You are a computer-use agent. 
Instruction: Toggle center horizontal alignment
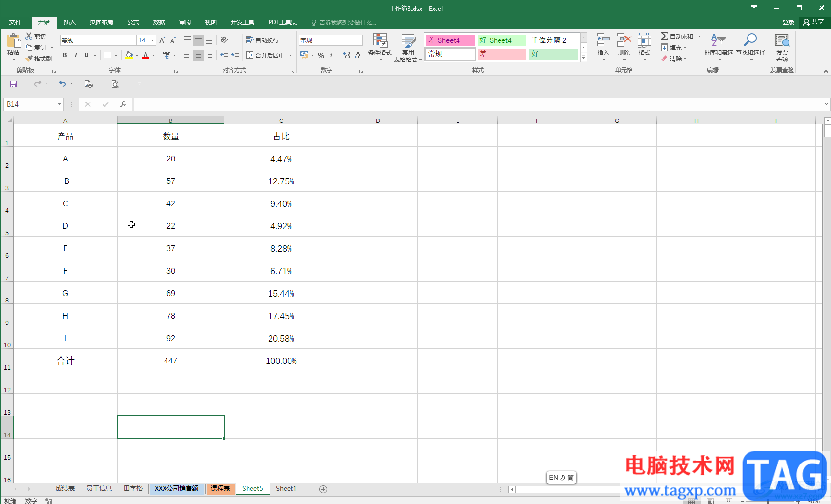pyautogui.click(x=198, y=55)
